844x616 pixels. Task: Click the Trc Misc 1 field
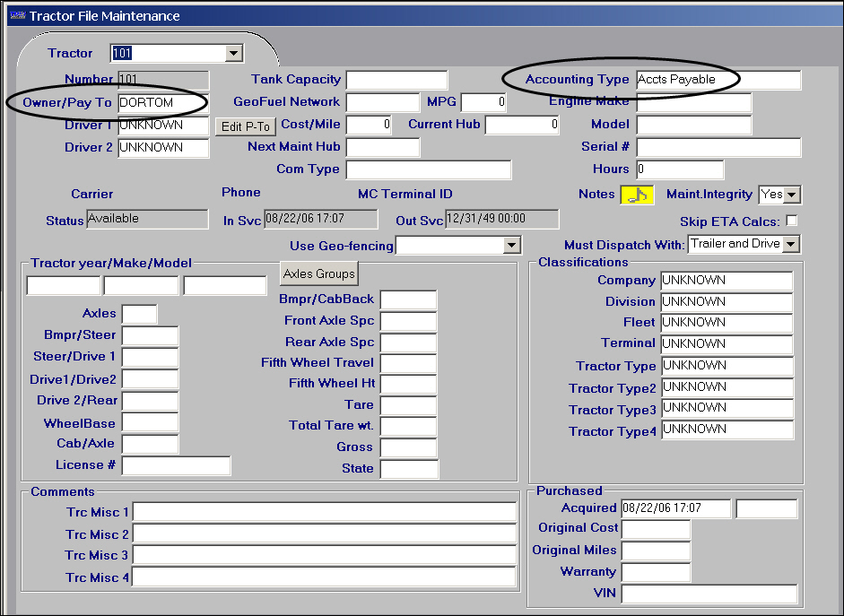coord(325,512)
